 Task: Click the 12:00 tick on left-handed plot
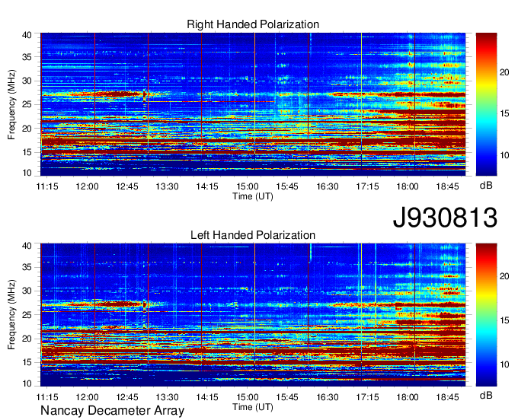click(87, 397)
